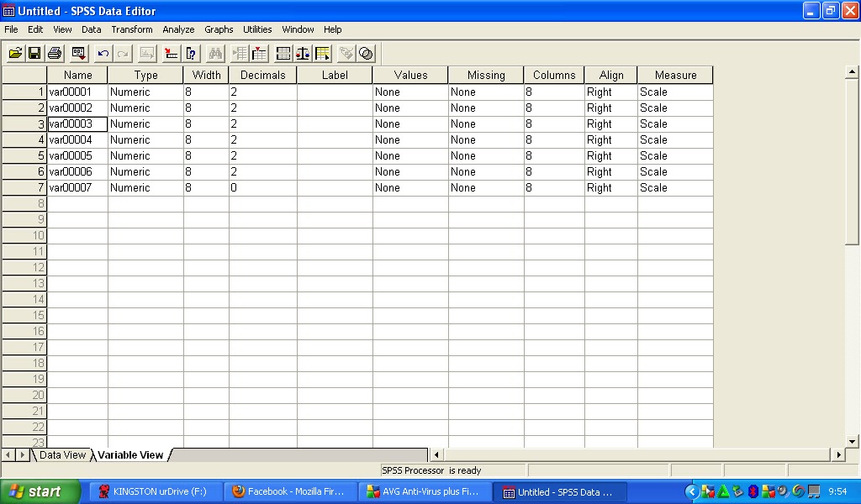Click the Measure cell of var00005
The height and width of the screenshot is (504, 861).
coord(675,155)
